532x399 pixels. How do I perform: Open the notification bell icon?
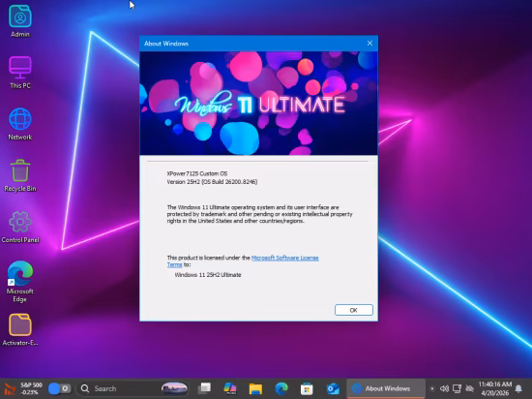click(518, 388)
